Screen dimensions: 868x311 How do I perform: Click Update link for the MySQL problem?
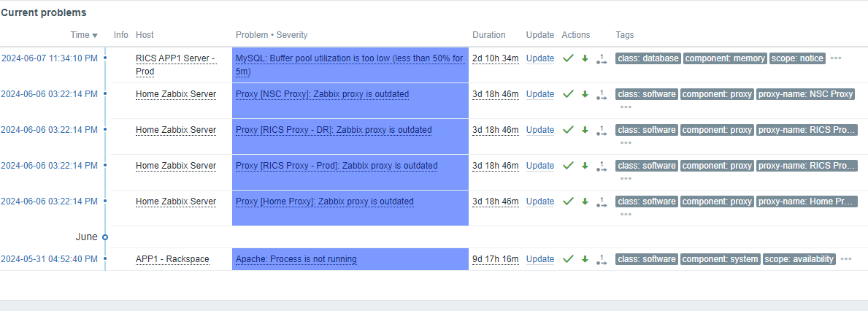[x=540, y=58]
